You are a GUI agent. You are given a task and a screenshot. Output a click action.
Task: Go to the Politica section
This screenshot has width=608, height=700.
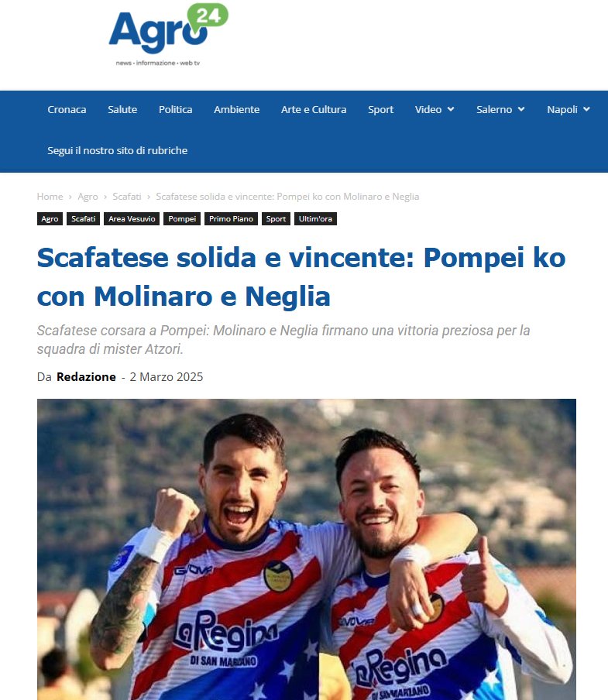[176, 109]
